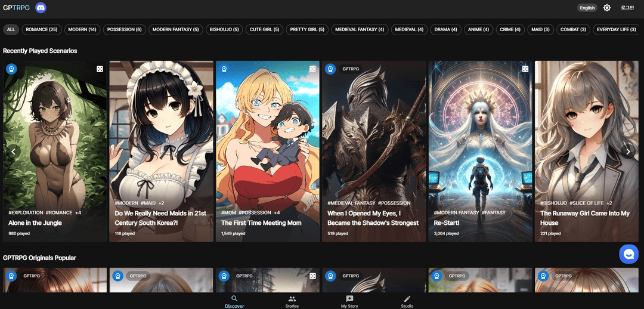
Task: Click badge icon on First Time Meeting Mom
Action: (224, 69)
